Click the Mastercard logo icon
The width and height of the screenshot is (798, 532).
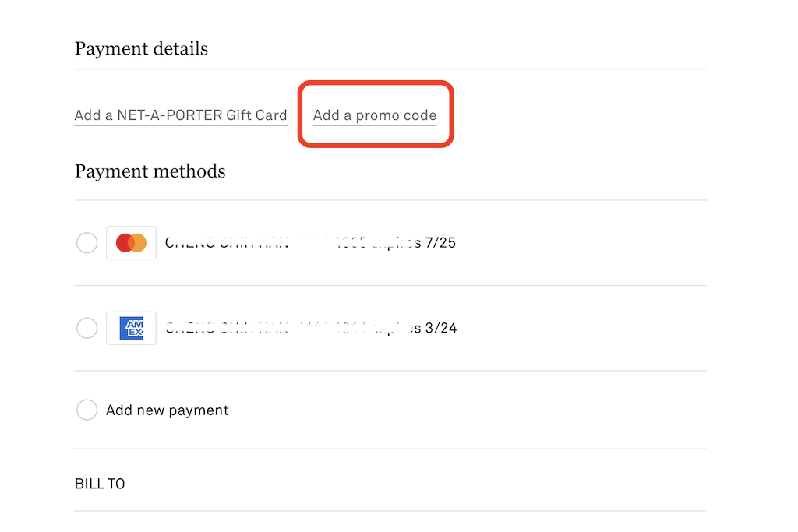(131, 242)
